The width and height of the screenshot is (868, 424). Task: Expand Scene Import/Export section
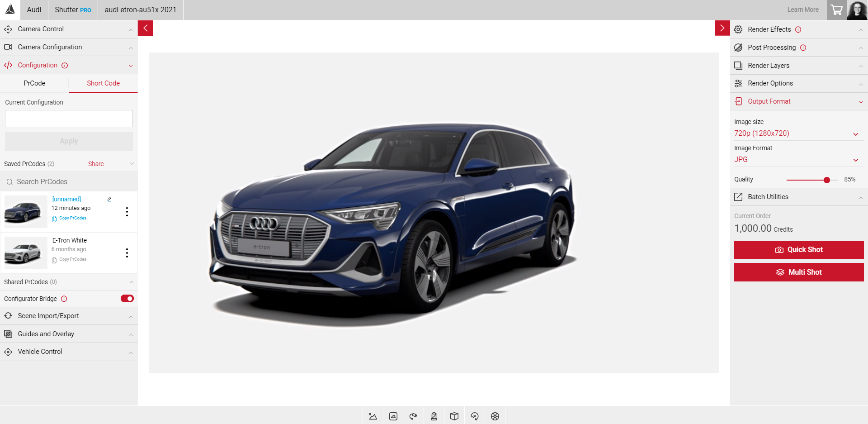[x=69, y=316]
